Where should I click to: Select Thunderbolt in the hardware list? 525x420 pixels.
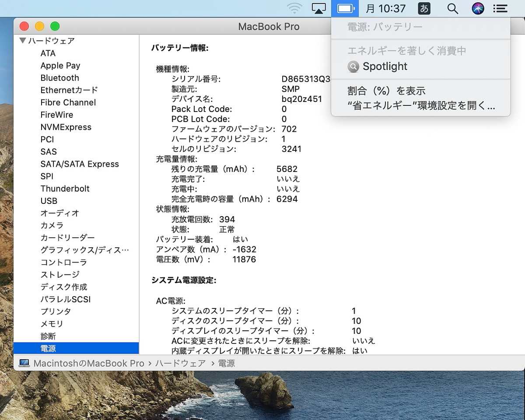[65, 189]
